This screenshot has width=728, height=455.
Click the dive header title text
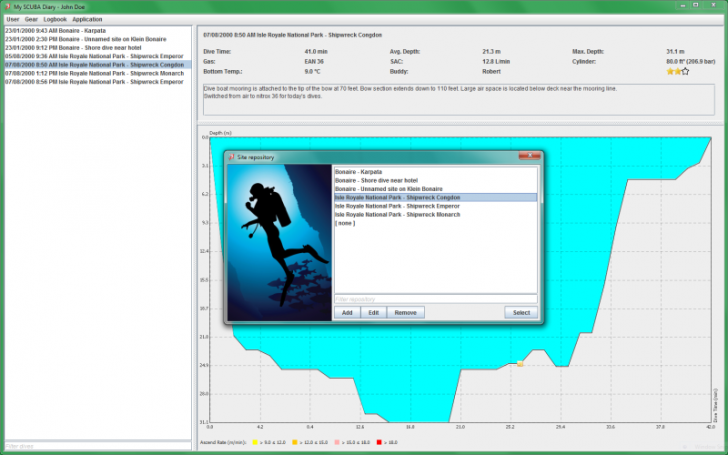(292, 35)
